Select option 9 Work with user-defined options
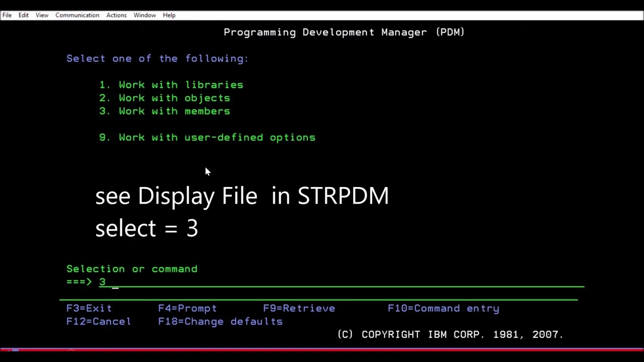 (207, 137)
